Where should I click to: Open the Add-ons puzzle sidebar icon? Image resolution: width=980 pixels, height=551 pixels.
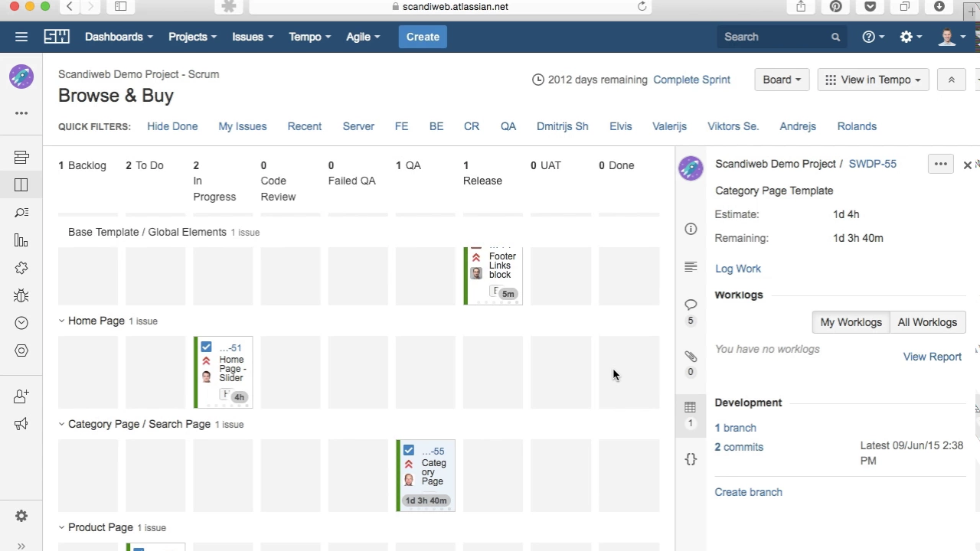tap(21, 268)
